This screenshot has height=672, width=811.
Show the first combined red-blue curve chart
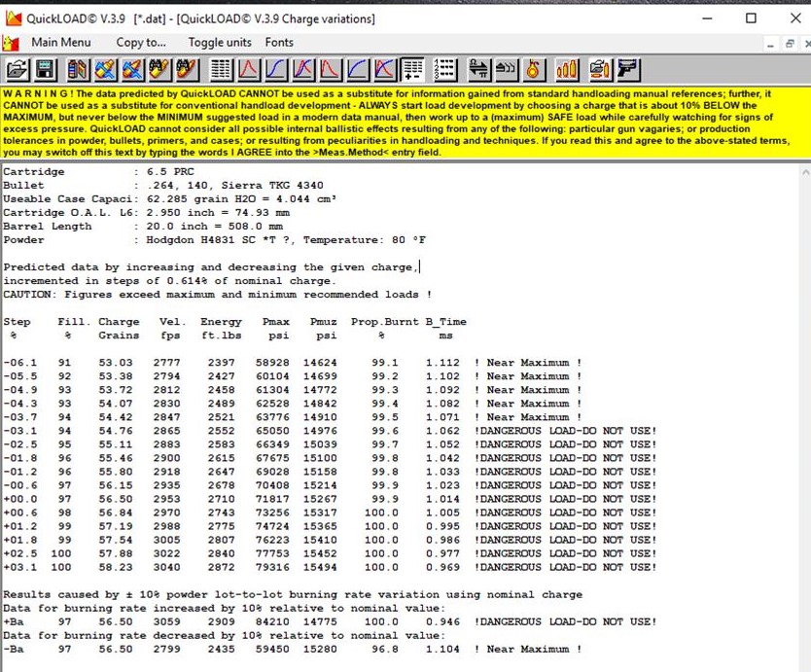click(303, 69)
